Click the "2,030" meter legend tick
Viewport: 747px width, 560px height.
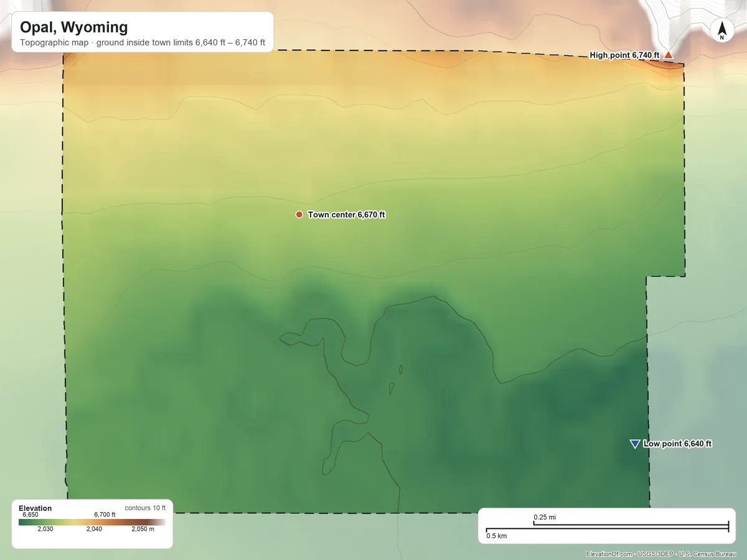45,530
